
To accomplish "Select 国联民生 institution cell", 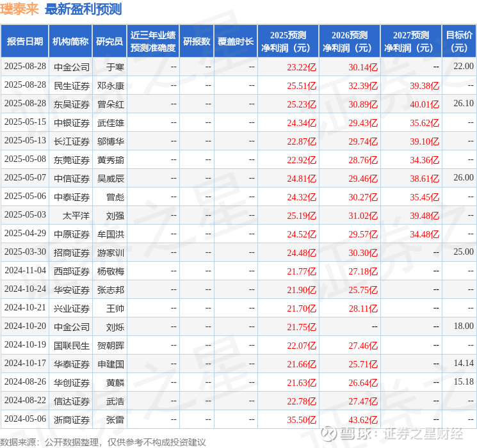I will point(72,346).
